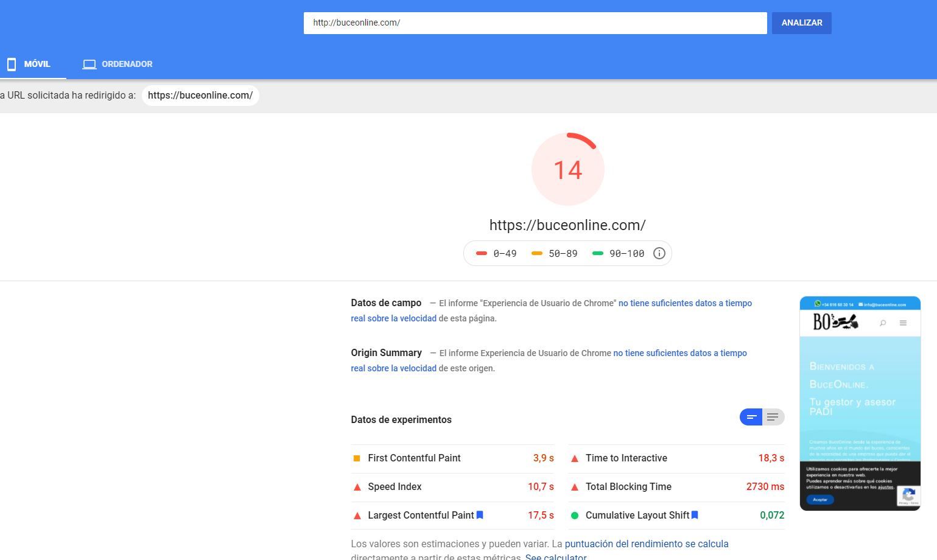The image size is (937, 560).
Task: Click the ANALIZAR button
Action: 801,23
